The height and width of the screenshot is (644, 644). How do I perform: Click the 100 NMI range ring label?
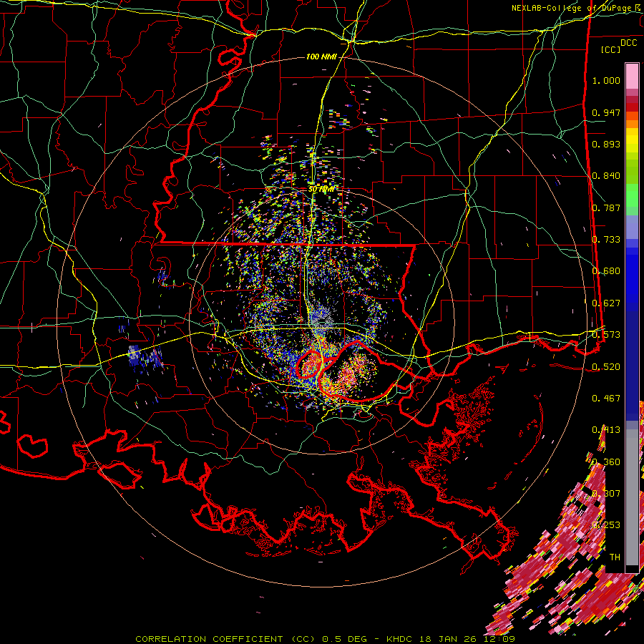coord(321,57)
